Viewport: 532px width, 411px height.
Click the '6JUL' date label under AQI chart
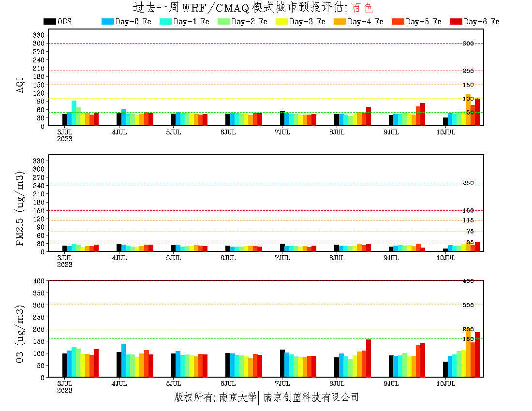click(228, 132)
